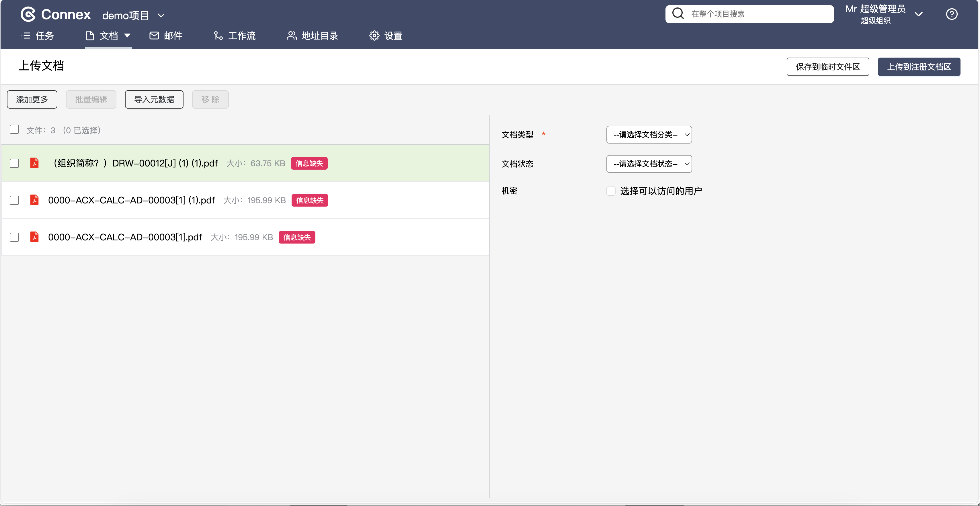
Task: Expand the demo项目 project selector
Action: pyautogui.click(x=161, y=15)
